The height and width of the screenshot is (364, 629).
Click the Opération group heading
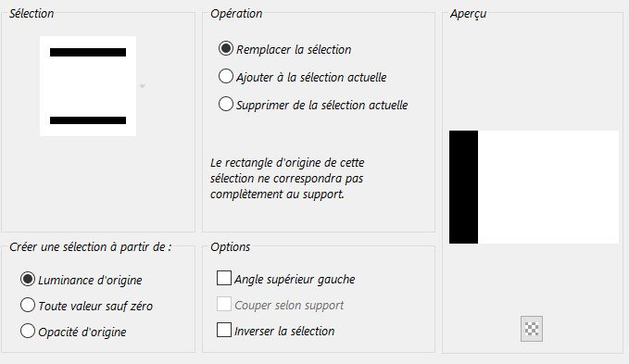(x=236, y=14)
